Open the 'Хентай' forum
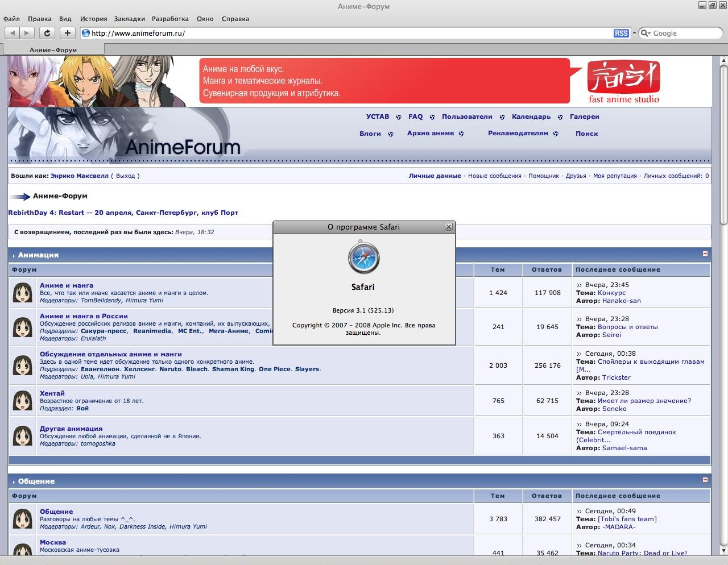This screenshot has width=728, height=565. (52, 393)
